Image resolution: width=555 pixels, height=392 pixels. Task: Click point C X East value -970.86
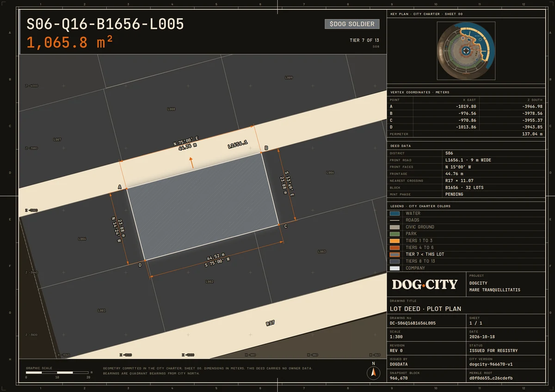(467, 120)
